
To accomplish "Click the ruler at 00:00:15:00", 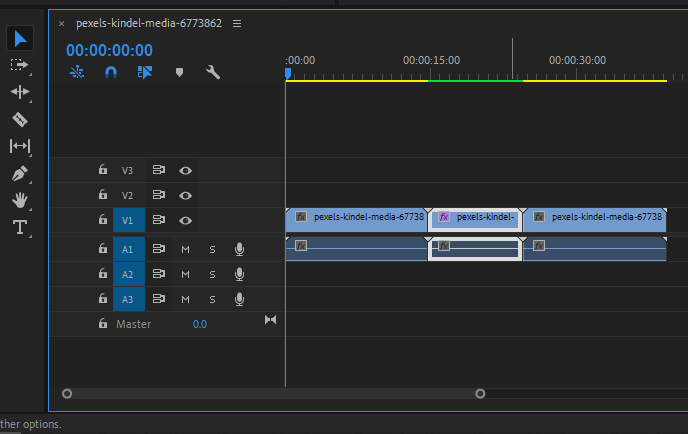I will (x=431, y=61).
